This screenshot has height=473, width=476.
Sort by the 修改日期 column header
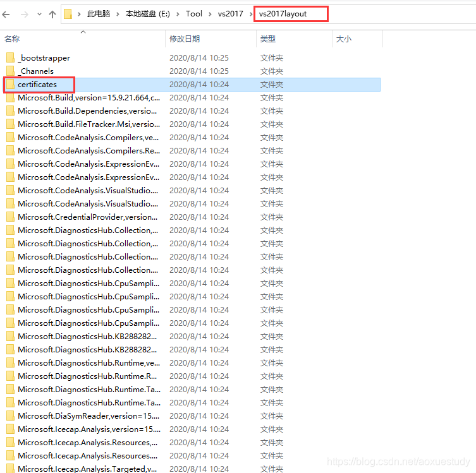(185, 39)
